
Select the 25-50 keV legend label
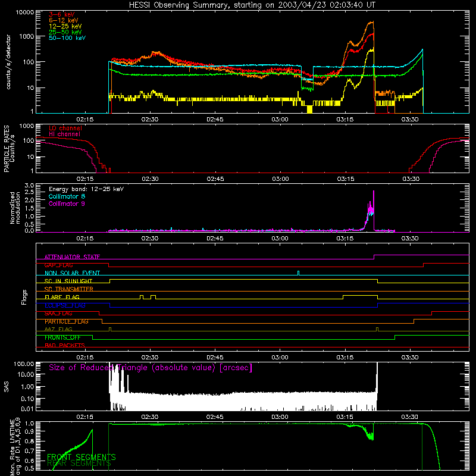pos(65,32)
